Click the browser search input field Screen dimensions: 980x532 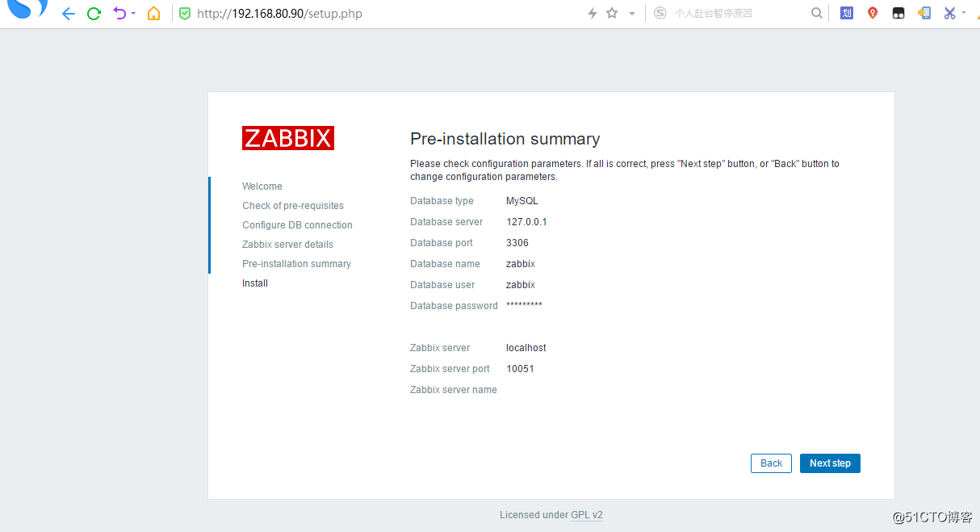(x=739, y=14)
